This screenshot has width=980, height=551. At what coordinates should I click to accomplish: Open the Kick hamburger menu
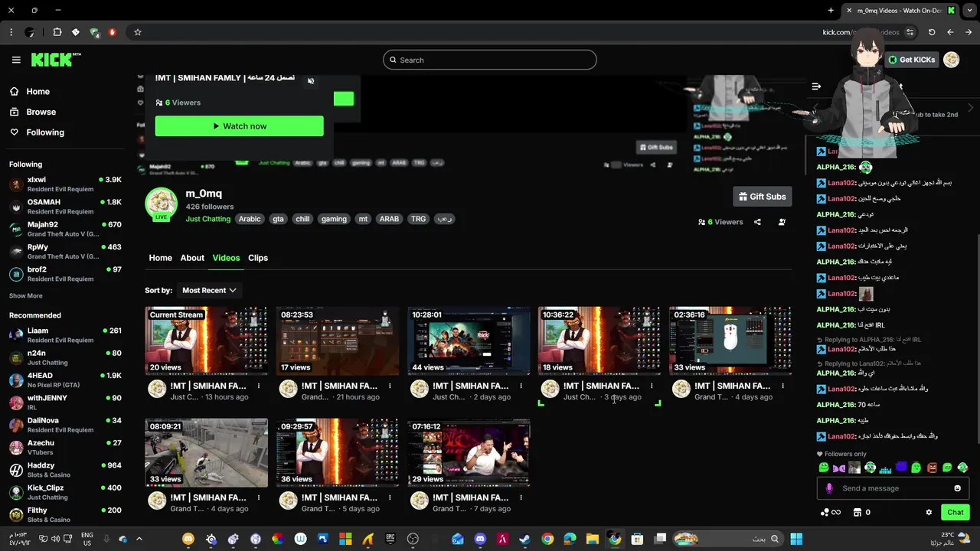click(16, 60)
